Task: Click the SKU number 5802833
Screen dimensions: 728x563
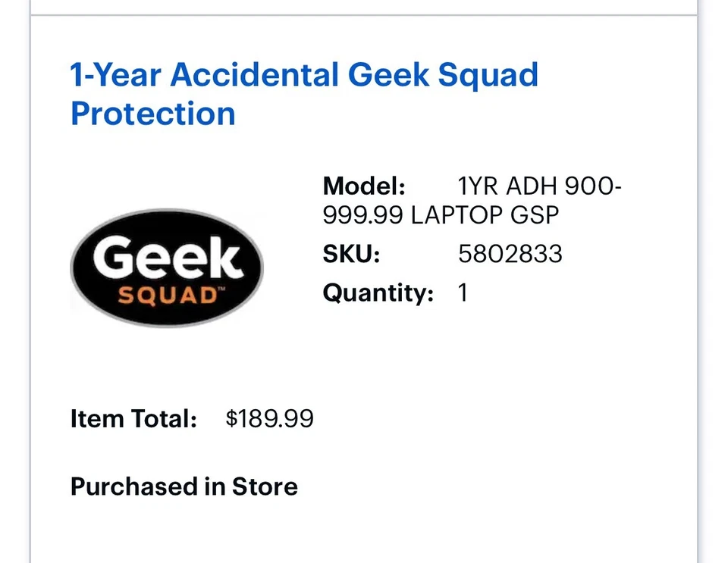Action: coord(510,254)
